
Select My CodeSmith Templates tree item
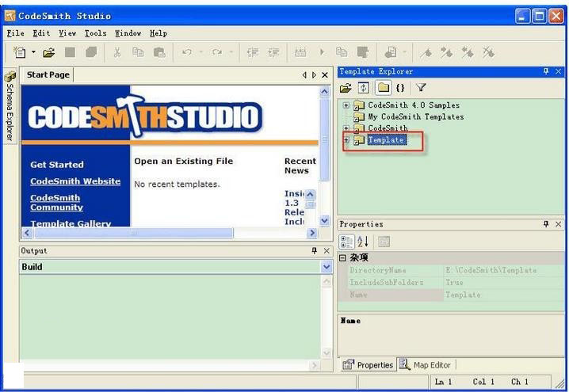(416, 116)
